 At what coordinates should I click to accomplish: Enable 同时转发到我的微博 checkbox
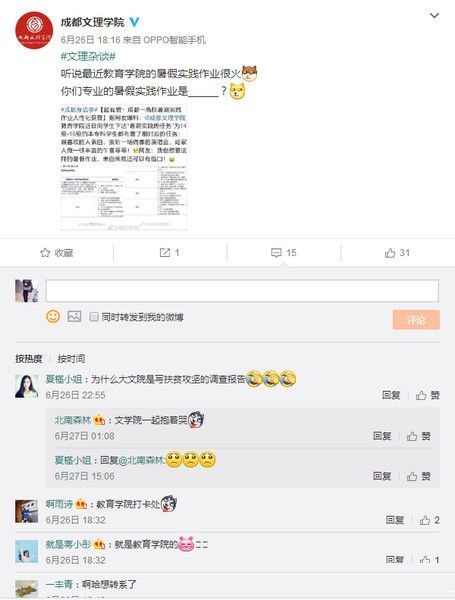[94, 317]
